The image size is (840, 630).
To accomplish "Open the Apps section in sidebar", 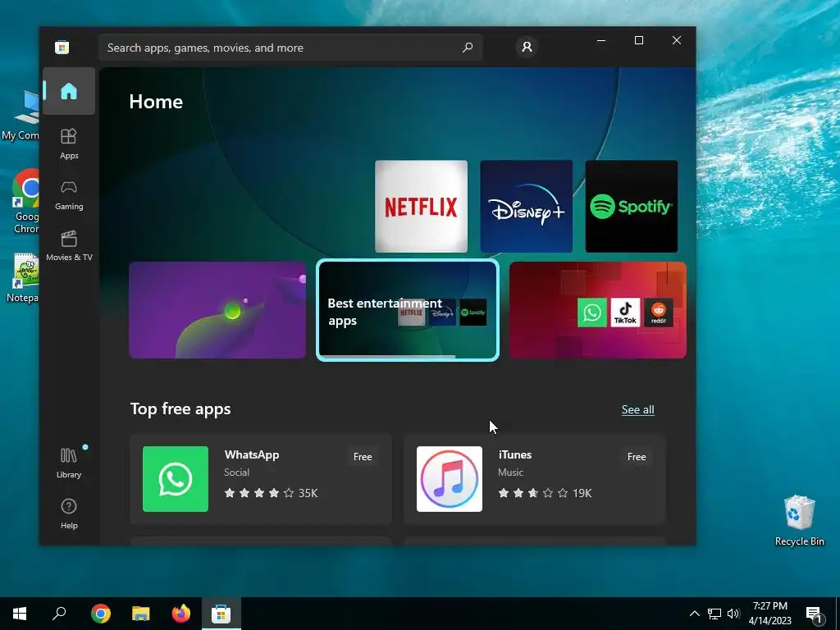I will 69,144.
